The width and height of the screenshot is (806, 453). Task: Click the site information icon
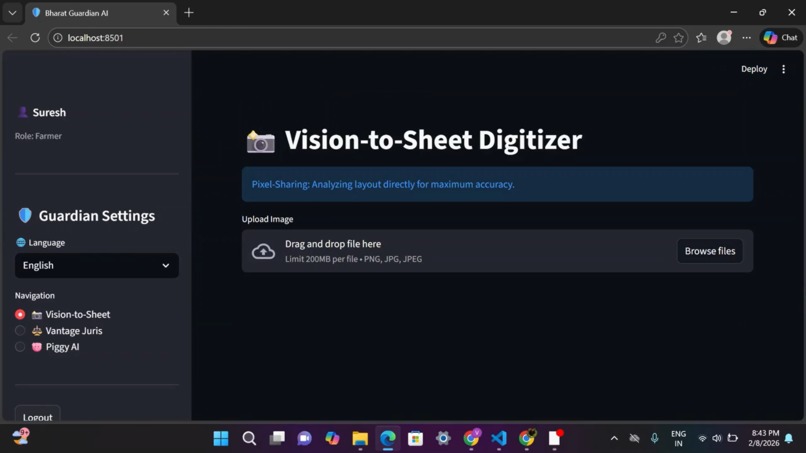point(58,38)
